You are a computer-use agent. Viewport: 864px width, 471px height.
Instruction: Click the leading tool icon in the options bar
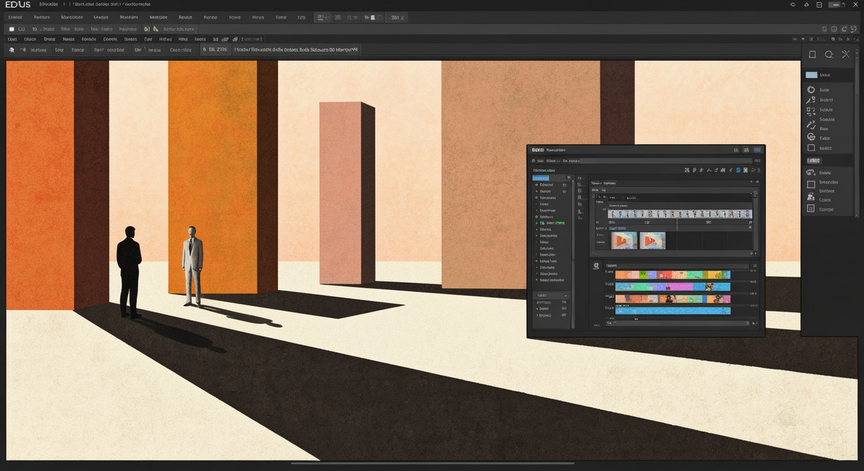(12, 50)
